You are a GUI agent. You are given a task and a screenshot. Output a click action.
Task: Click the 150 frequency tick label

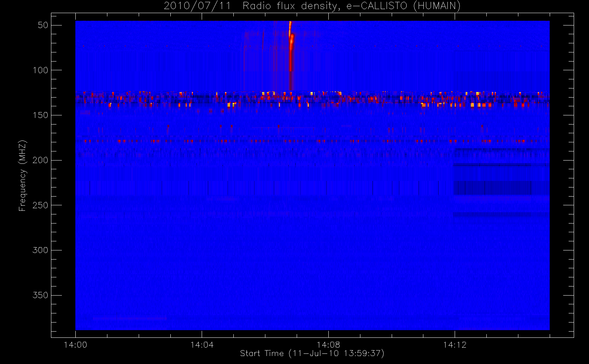coord(40,115)
